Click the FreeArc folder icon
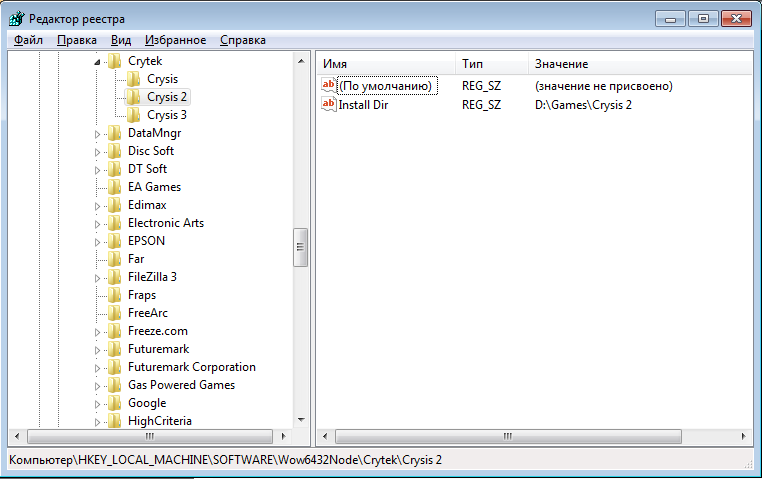Viewport: 762px width, 479px height. tap(115, 312)
